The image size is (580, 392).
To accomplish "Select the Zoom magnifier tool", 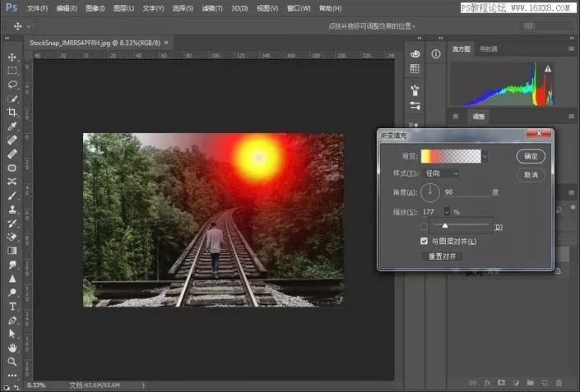I will [x=12, y=362].
